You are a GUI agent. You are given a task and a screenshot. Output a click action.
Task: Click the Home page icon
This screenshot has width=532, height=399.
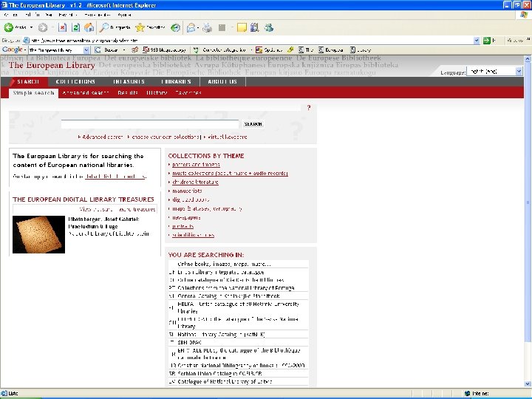[89, 27]
